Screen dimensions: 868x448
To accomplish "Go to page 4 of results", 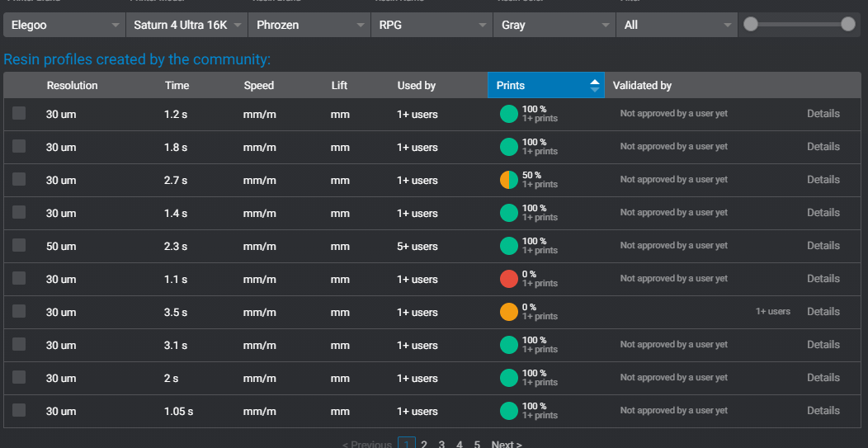I will 460,444.
